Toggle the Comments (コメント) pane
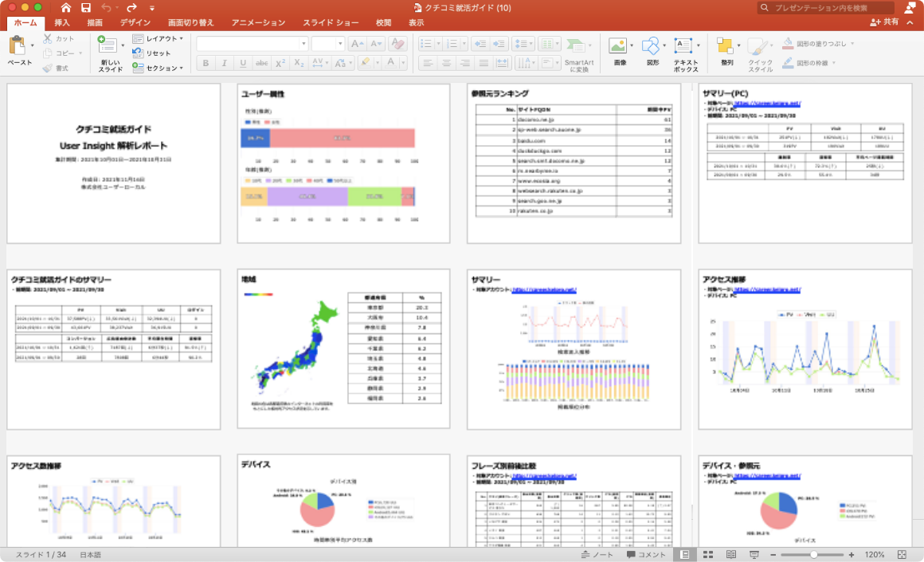The width and height of the screenshot is (924, 562). 646,554
